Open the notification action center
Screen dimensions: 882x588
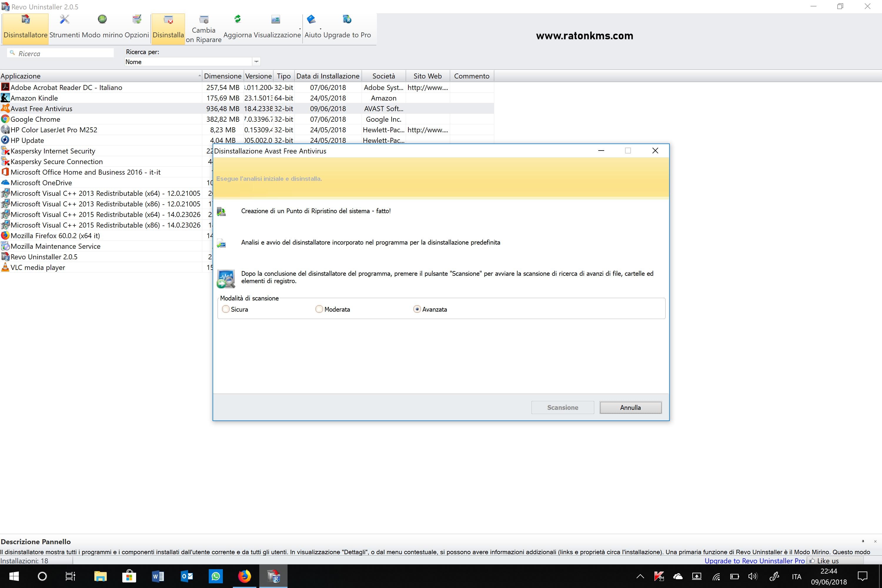tap(863, 576)
